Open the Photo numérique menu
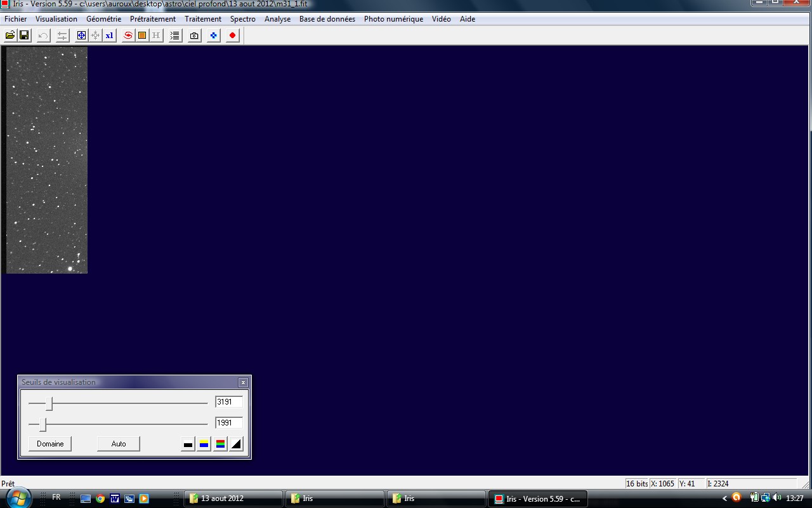 [393, 19]
